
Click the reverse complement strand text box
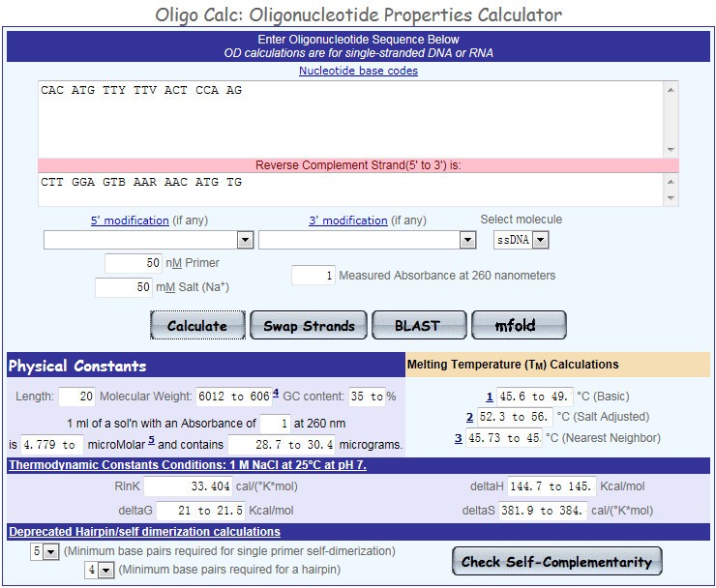pos(350,189)
